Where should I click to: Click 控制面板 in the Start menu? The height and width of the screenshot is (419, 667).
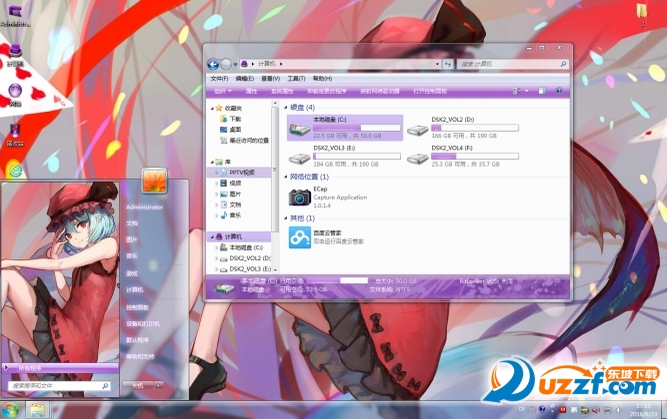pyautogui.click(x=137, y=307)
